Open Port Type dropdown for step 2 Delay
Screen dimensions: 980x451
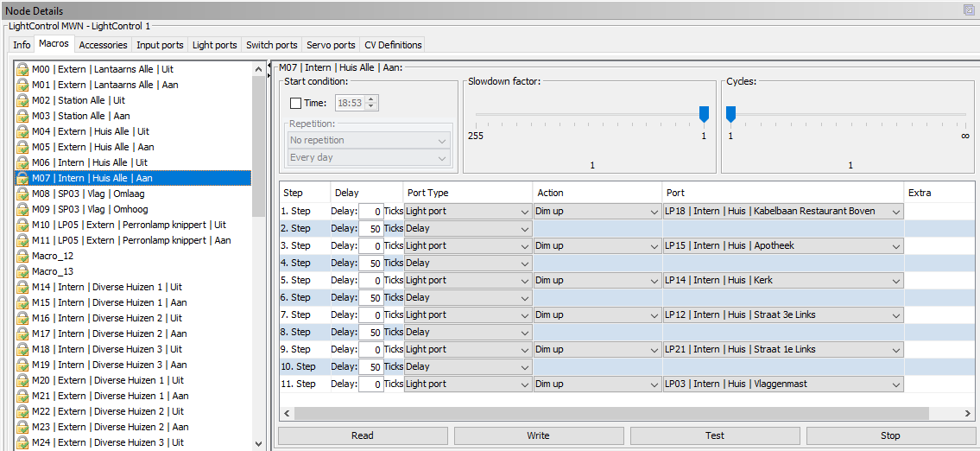click(468, 229)
